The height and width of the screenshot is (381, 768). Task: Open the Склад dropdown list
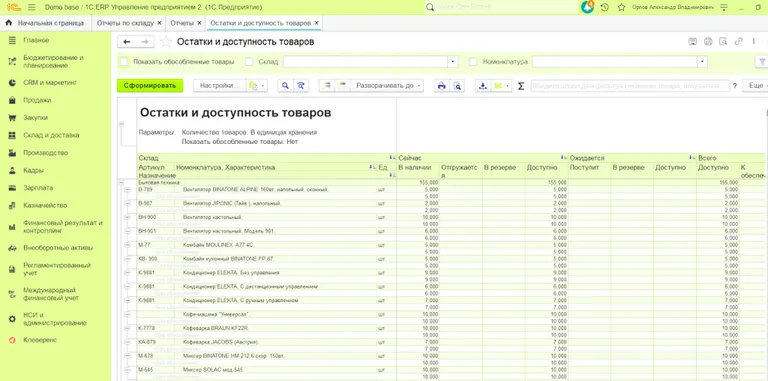[x=453, y=62]
